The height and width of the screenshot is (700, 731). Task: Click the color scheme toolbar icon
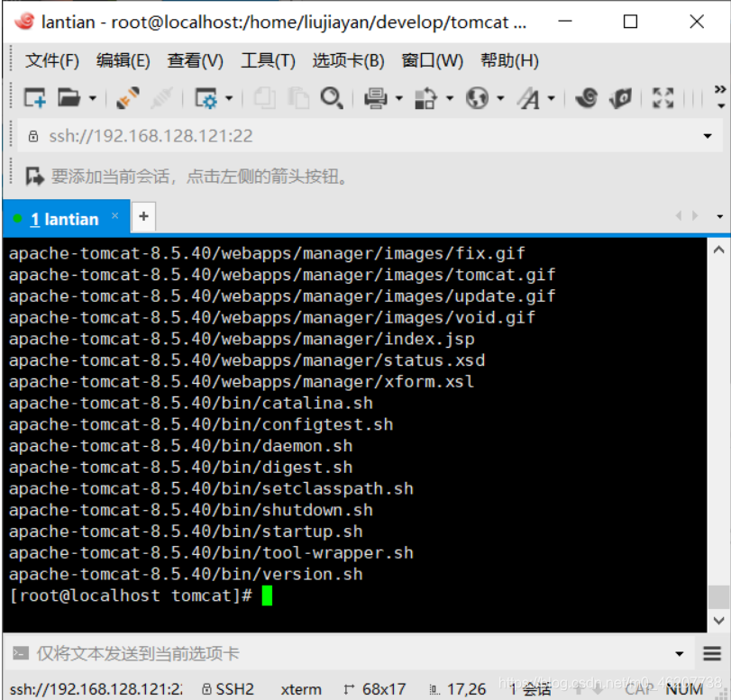point(425,98)
